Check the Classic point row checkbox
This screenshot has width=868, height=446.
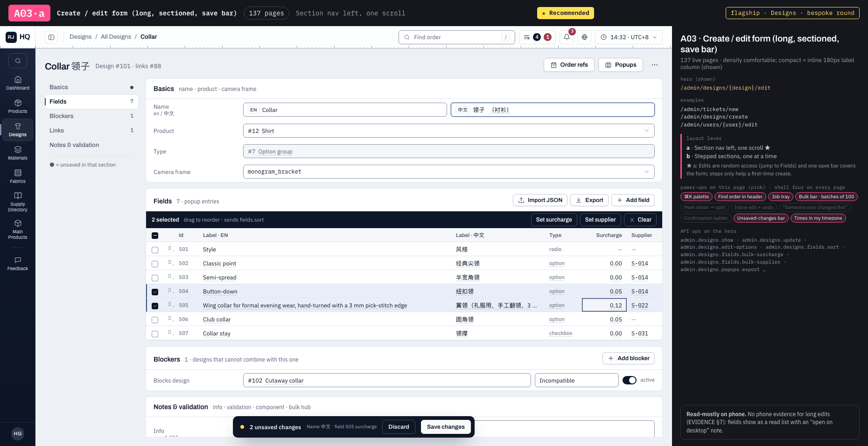pyautogui.click(x=155, y=264)
